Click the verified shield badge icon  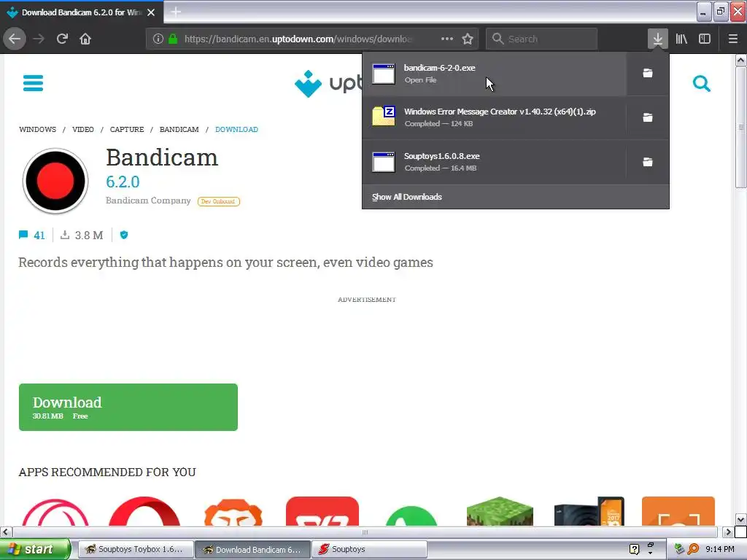click(x=124, y=235)
